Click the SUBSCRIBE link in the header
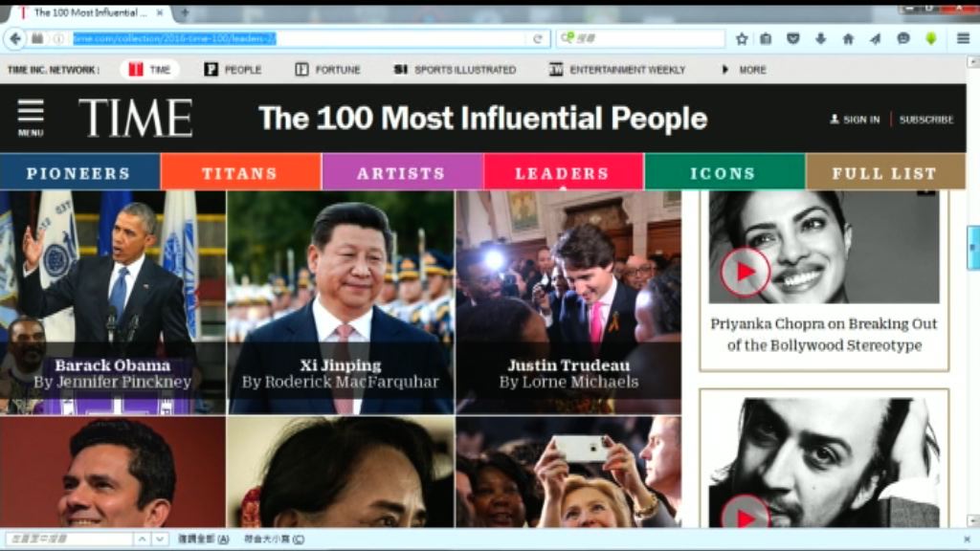This screenshot has height=551, width=980. click(925, 120)
